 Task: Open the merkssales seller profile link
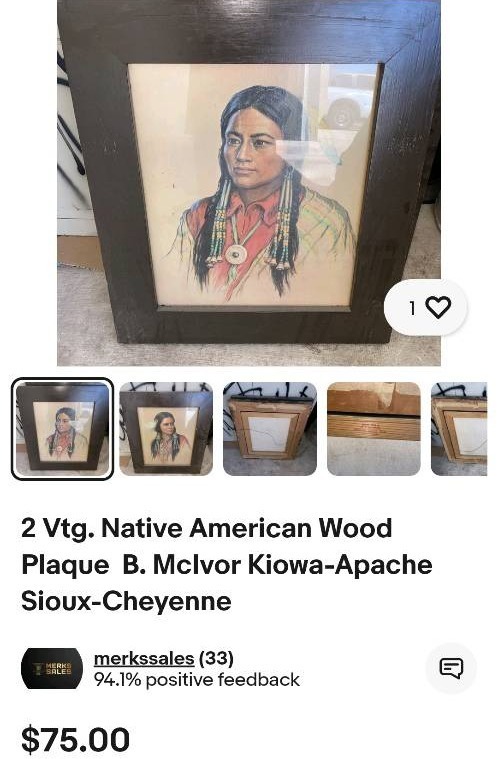click(144, 658)
